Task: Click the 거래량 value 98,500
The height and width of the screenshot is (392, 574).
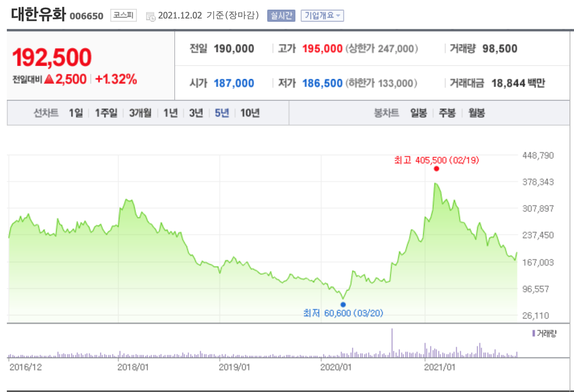Action: (500, 49)
